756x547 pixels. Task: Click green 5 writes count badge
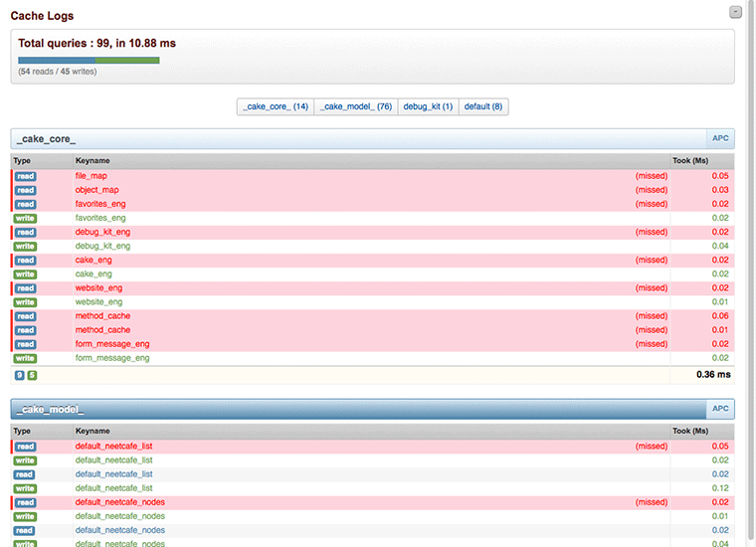pos(32,375)
